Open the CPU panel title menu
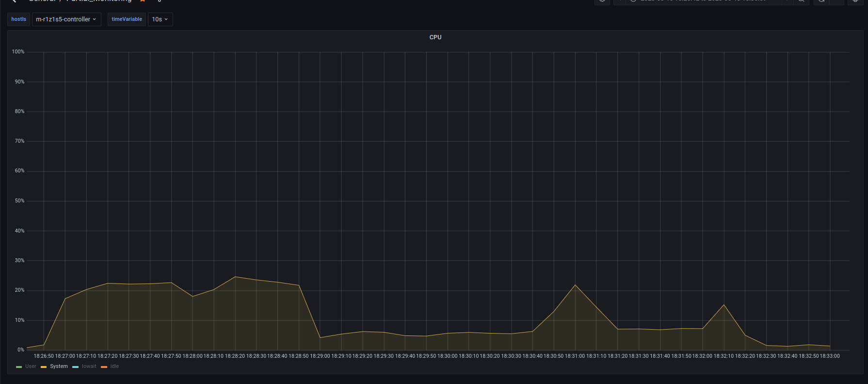 [435, 37]
